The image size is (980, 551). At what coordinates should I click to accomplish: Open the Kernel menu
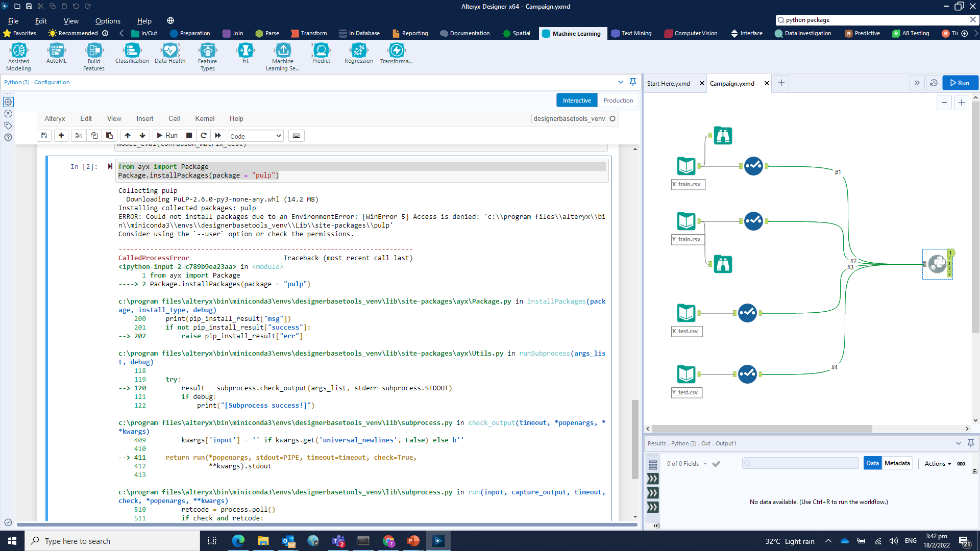[x=204, y=118]
